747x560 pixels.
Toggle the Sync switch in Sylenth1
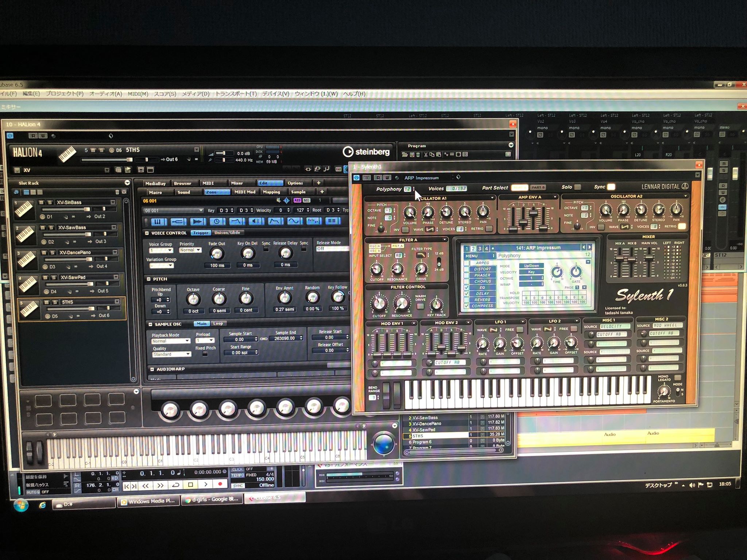point(611,187)
